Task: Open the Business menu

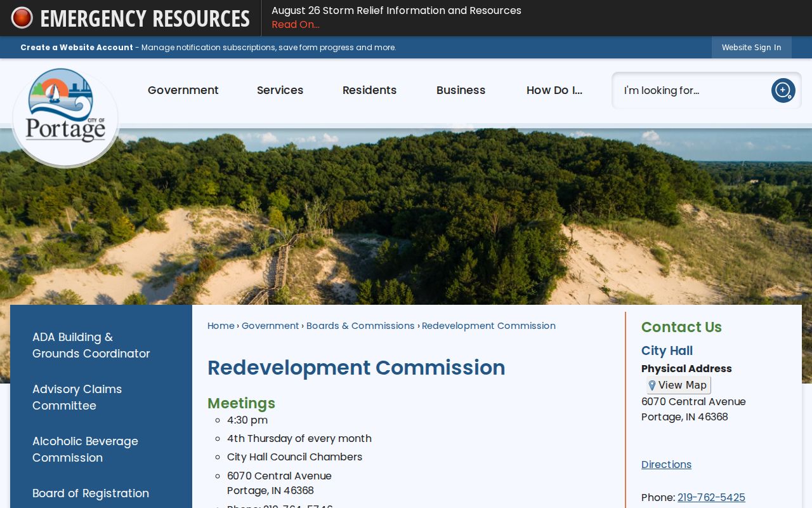Action: [x=461, y=90]
